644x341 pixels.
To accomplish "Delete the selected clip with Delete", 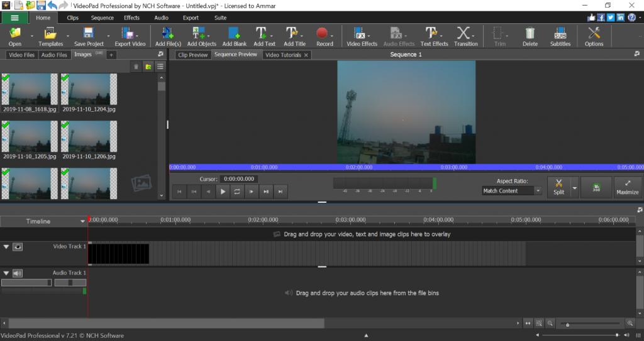I will click(530, 36).
